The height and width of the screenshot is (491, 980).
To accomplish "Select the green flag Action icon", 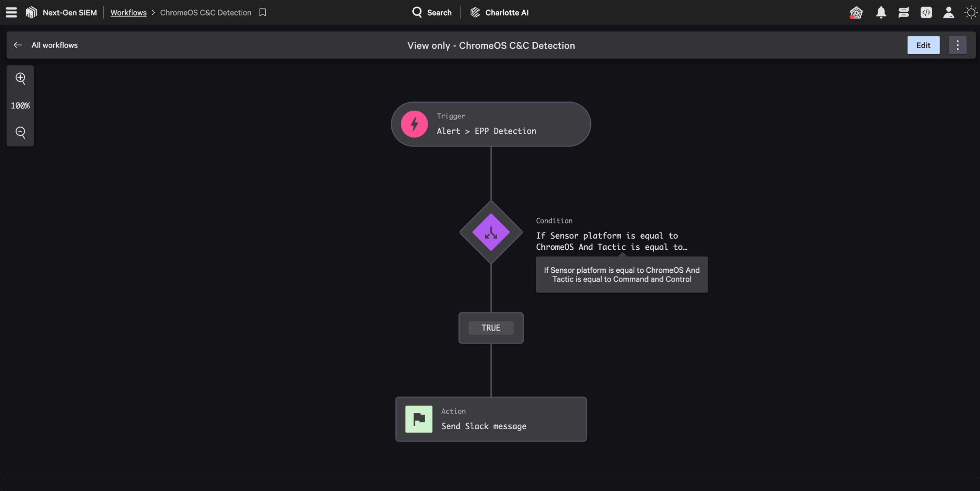I will 419,419.
